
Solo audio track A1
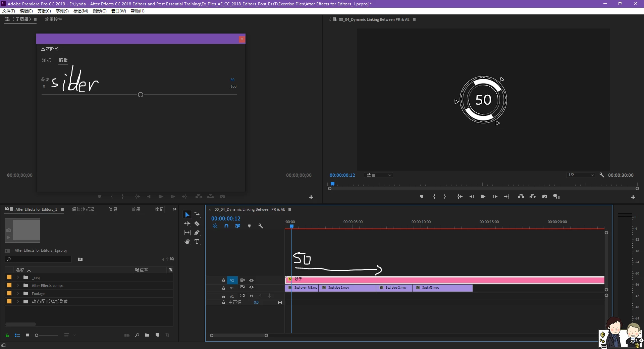coord(260,296)
